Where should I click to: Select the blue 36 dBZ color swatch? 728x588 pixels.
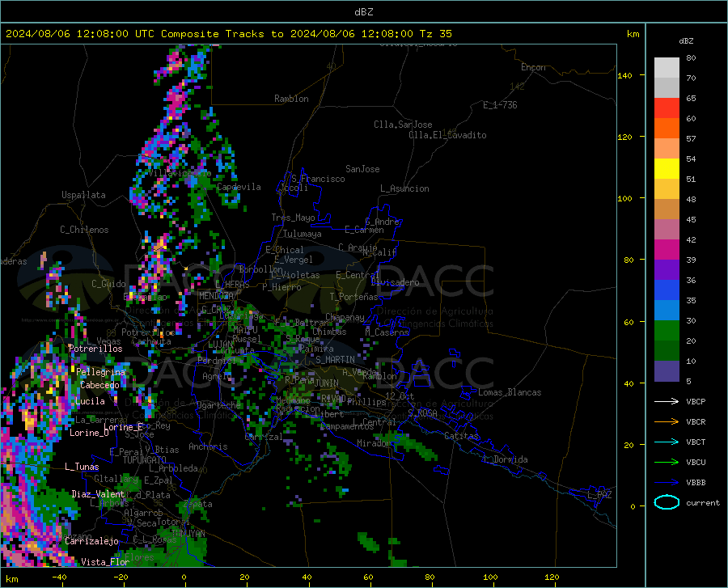point(667,290)
